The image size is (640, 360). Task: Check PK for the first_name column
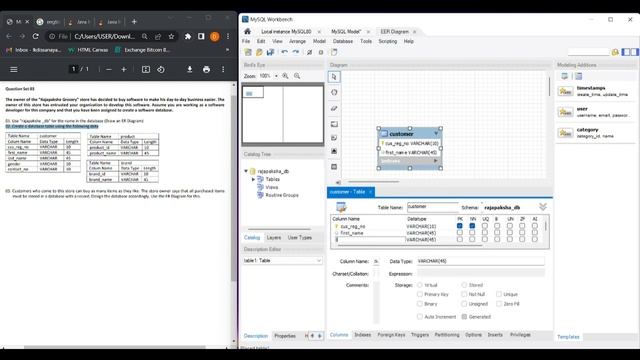(460, 233)
